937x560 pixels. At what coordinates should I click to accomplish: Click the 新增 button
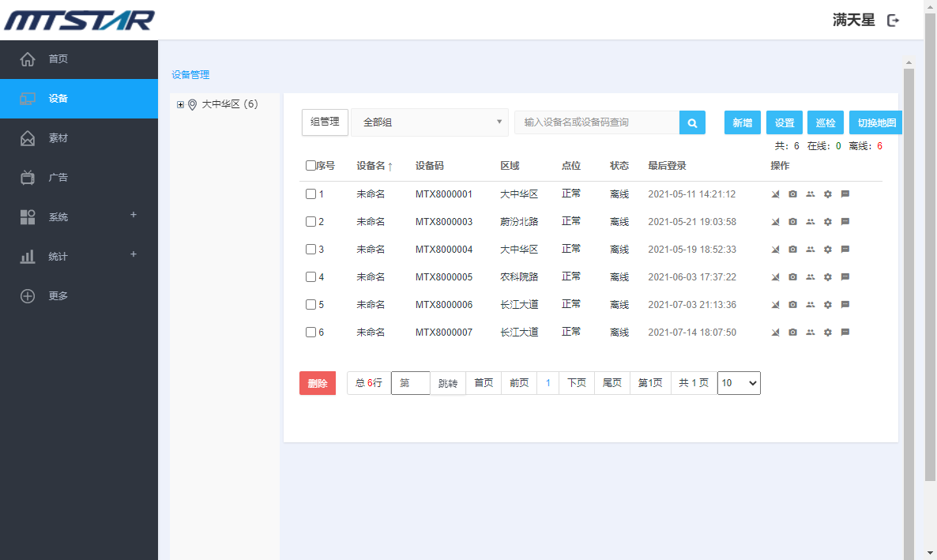coord(742,123)
